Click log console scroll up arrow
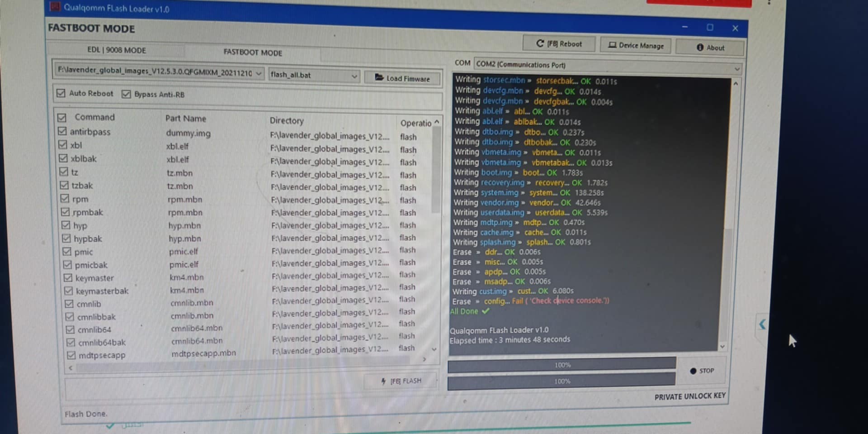Image resolution: width=868 pixels, height=434 pixels. pyautogui.click(x=736, y=84)
